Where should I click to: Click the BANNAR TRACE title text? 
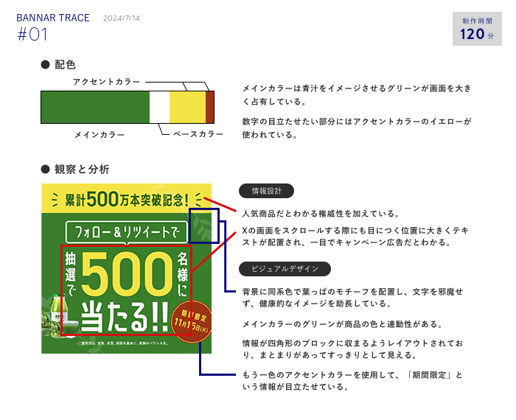tap(52, 18)
